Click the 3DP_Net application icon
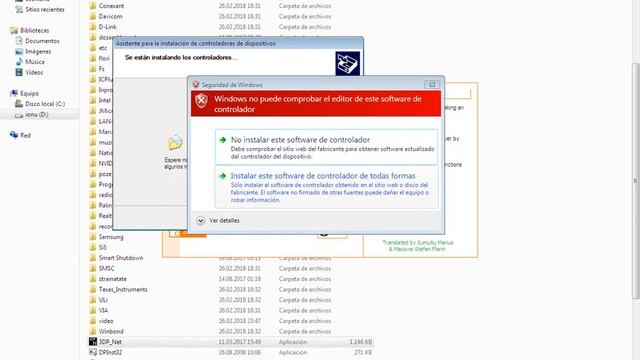This screenshot has width=640, height=360. click(x=93, y=342)
